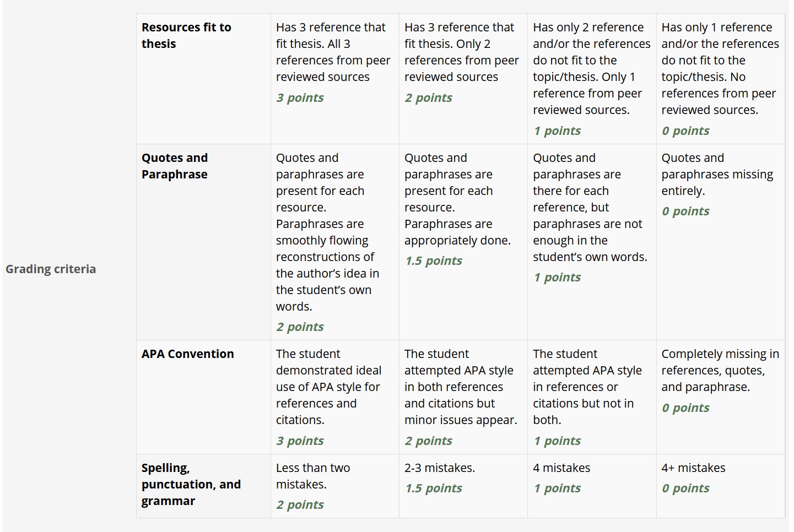Select the "Resources fit to thesis" criterion heading
The height and width of the screenshot is (532, 794).
pyautogui.click(x=186, y=35)
